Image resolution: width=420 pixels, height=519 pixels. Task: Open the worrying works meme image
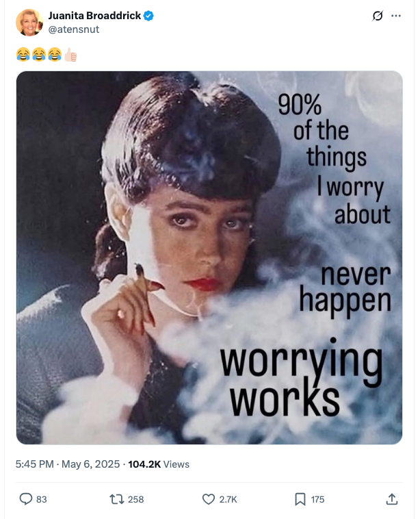(209, 257)
